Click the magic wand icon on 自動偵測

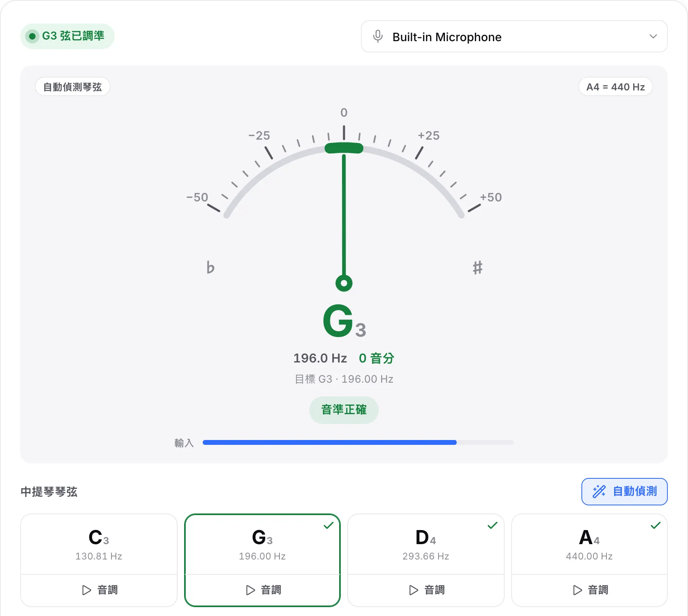[599, 491]
